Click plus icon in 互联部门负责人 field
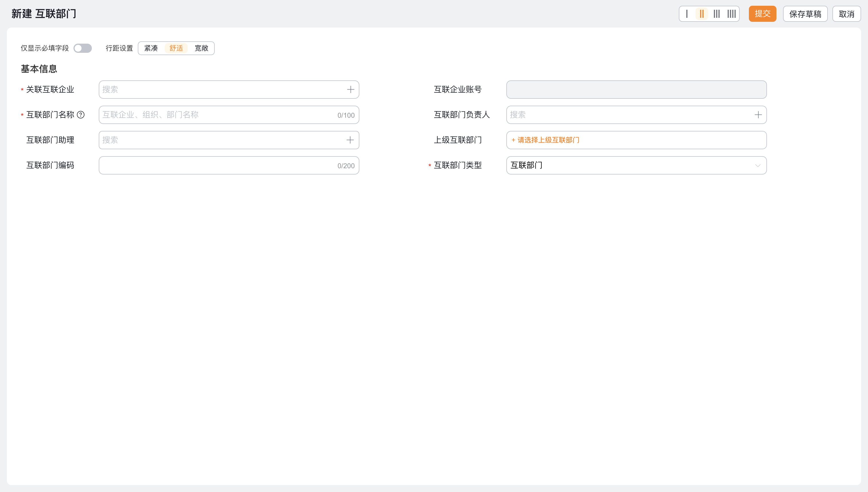This screenshot has width=868, height=492. pos(758,115)
